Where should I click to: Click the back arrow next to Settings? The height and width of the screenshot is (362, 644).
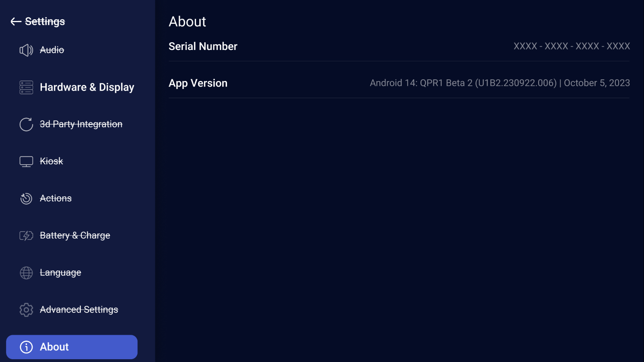click(16, 22)
